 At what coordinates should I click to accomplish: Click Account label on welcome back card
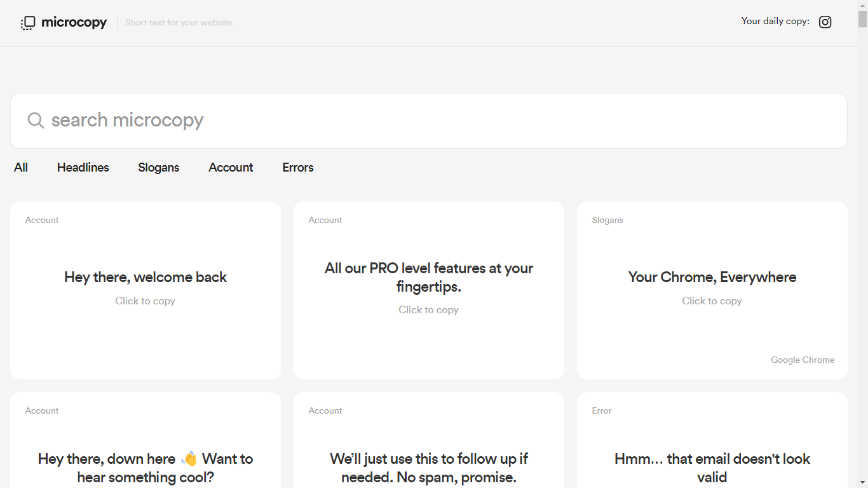pyautogui.click(x=42, y=220)
